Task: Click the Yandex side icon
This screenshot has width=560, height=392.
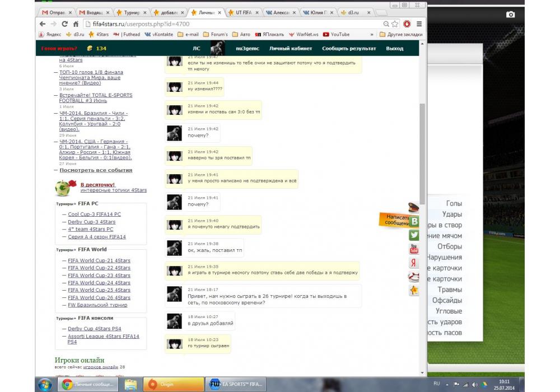Action: tap(413, 263)
